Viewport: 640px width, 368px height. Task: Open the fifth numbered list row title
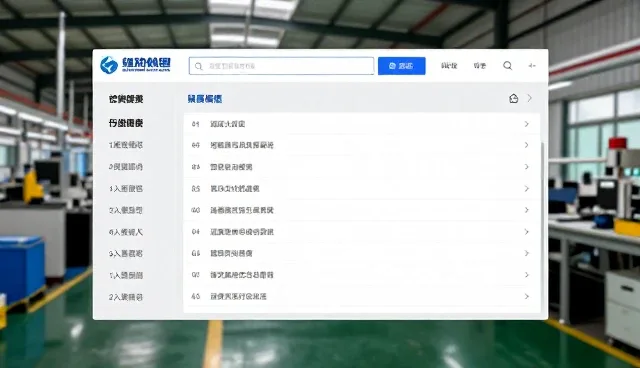point(242,210)
